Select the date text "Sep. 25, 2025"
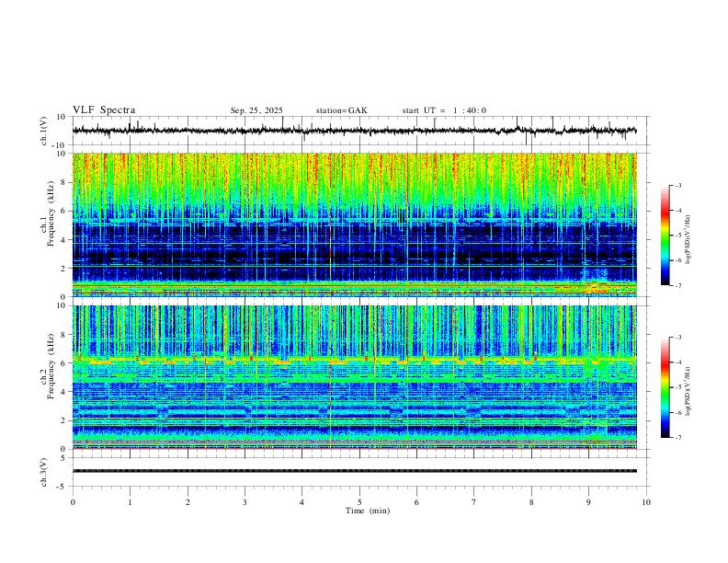Image resolution: width=728 pixels, height=563 pixels. pos(256,110)
